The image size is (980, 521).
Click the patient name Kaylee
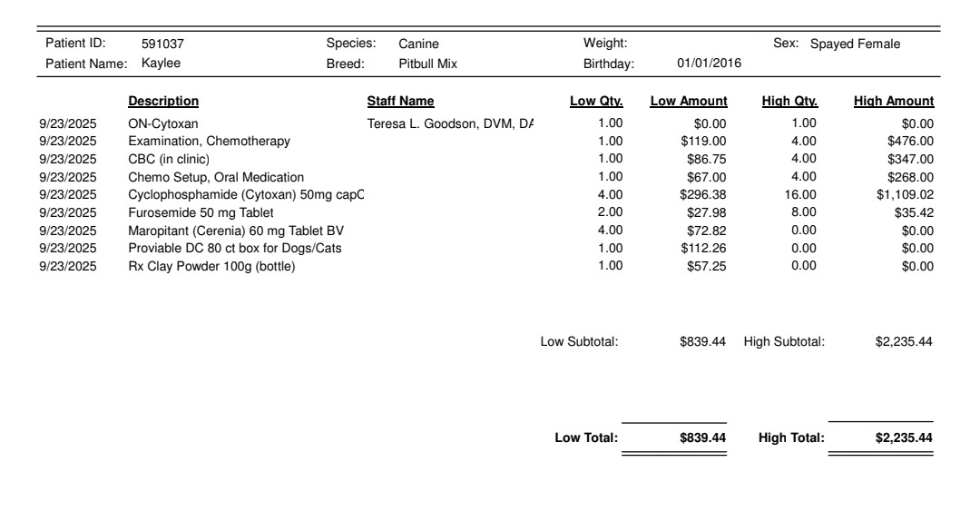tap(161, 64)
